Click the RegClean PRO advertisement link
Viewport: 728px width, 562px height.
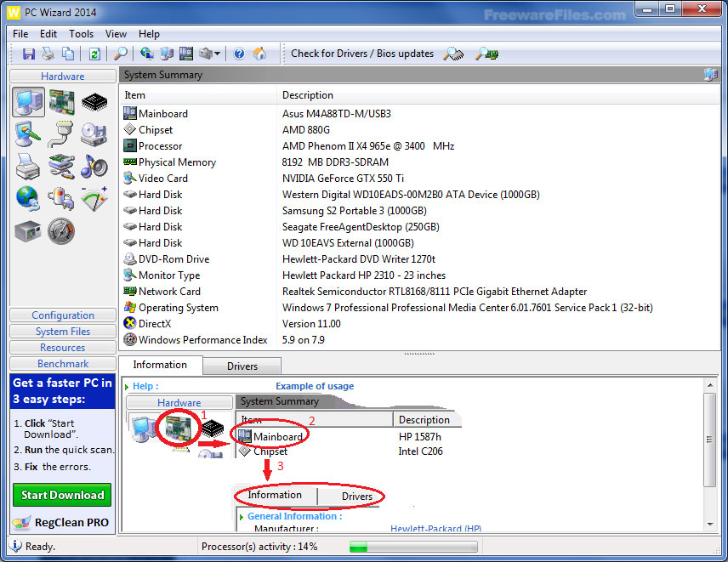62,523
